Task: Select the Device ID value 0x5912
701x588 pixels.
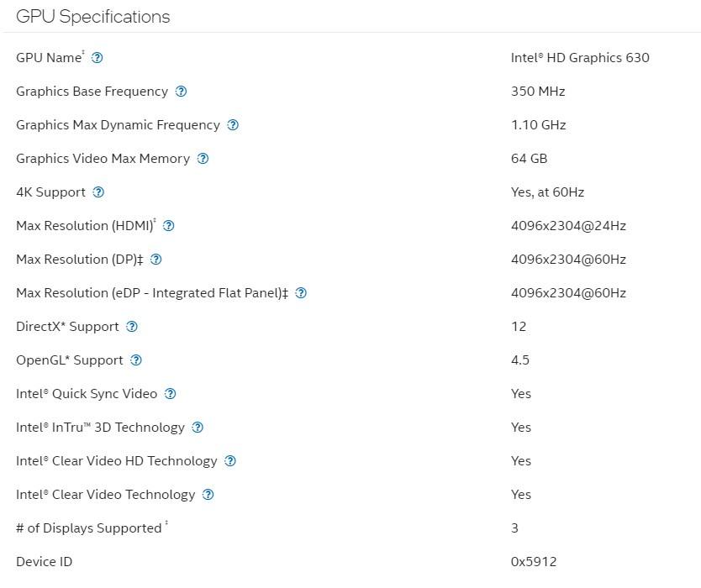Action: [534, 562]
